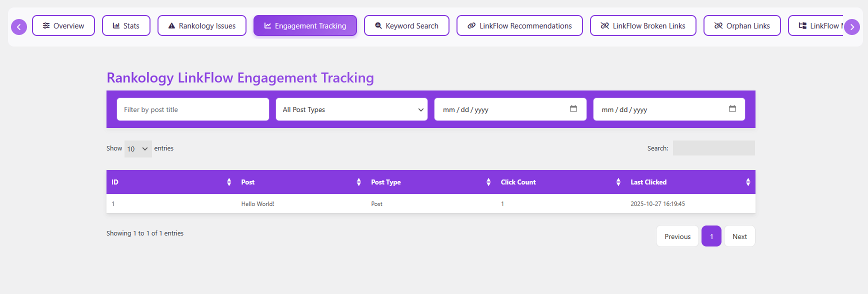Open calendar picker on second date field
The height and width of the screenshot is (294, 868).
pos(732,109)
